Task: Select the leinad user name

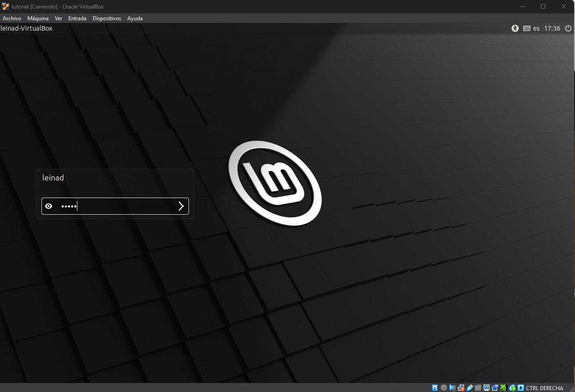Action: click(53, 178)
